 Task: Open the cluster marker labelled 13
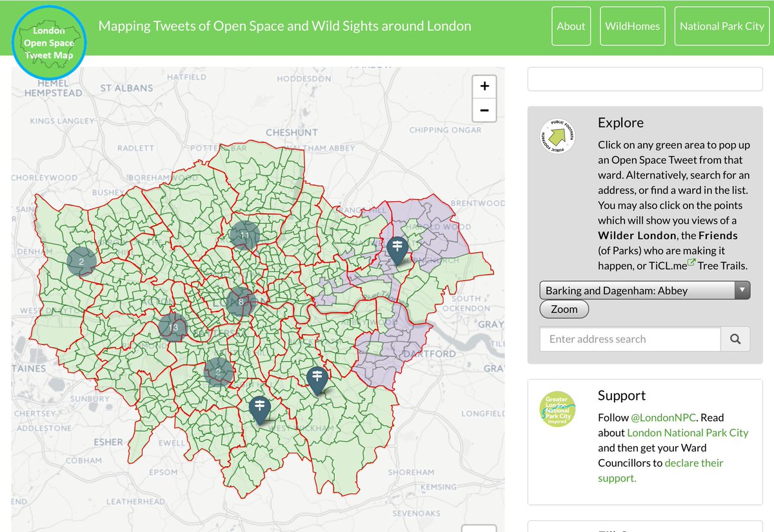pos(172,328)
